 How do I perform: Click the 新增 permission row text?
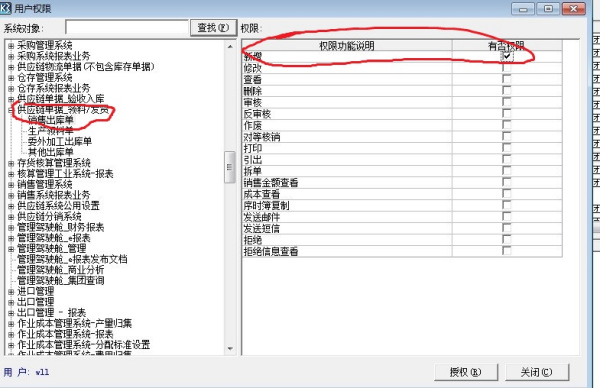[x=253, y=57]
